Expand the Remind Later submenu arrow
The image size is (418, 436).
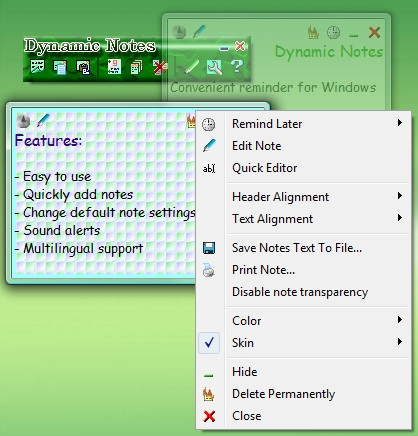(400, 123)
